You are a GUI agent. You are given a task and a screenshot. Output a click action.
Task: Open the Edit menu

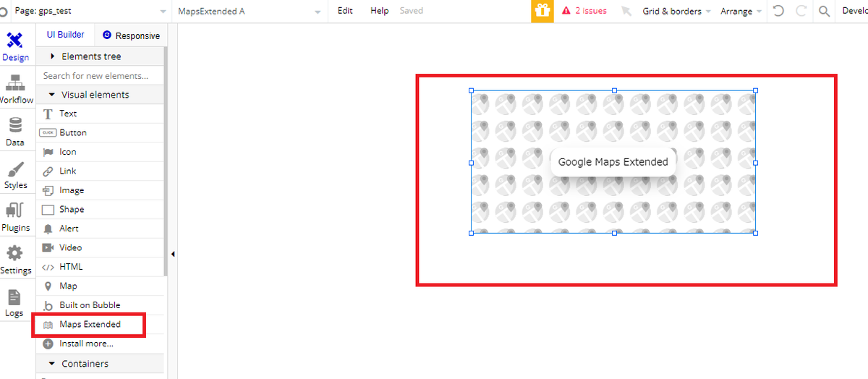tap(345, 11)
